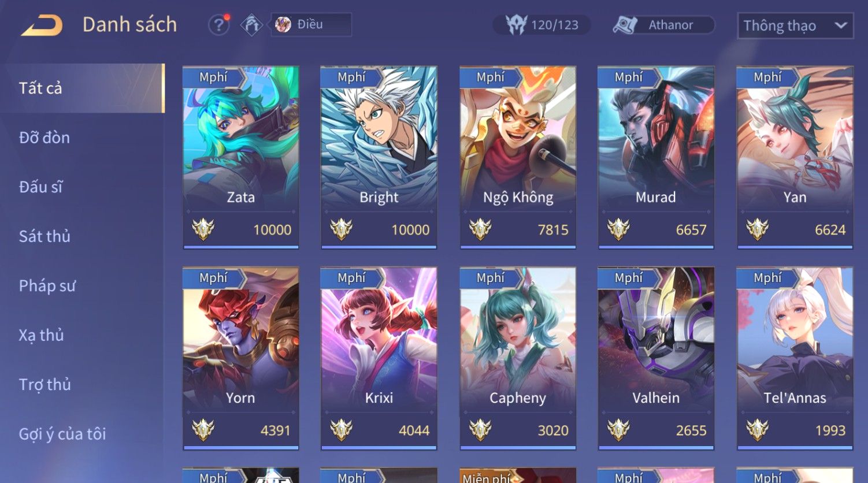Open the Bright hero card
The height and width of the screenshot is (483, 868).
pyautogui.click(x=379, y=158)
